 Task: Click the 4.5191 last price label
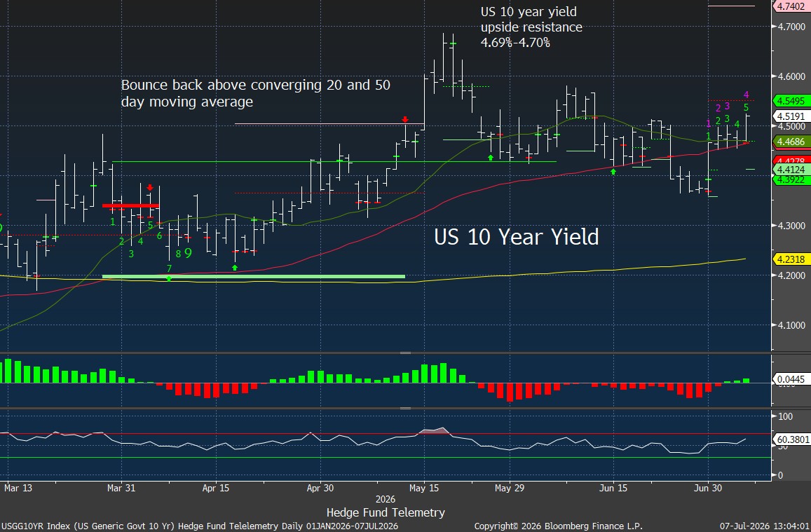(x=789, y=116)
